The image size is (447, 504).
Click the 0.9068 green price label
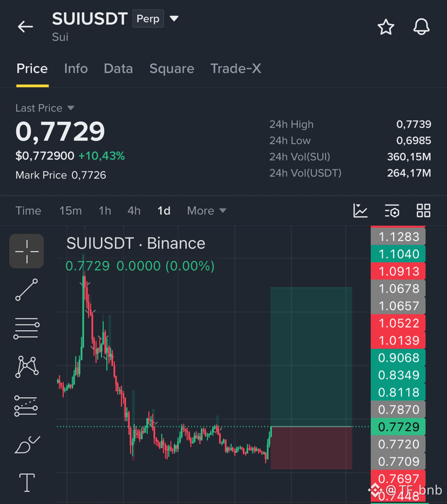398,358
